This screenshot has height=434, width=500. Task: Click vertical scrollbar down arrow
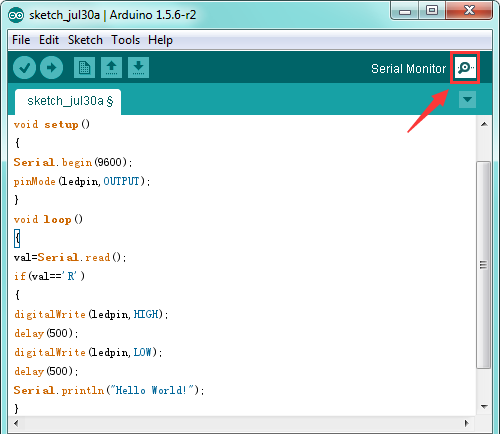(x=484, y=407)
